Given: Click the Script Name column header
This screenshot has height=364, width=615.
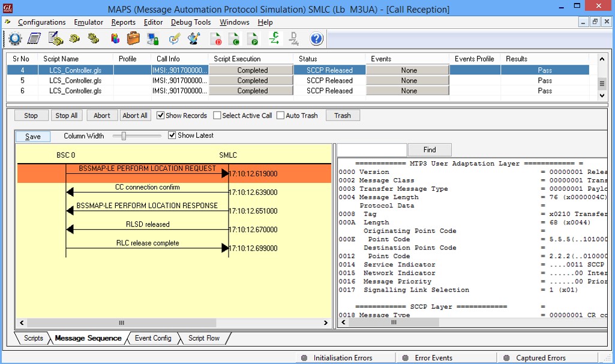Looking at the screenshot, I should tap(61, 59).
